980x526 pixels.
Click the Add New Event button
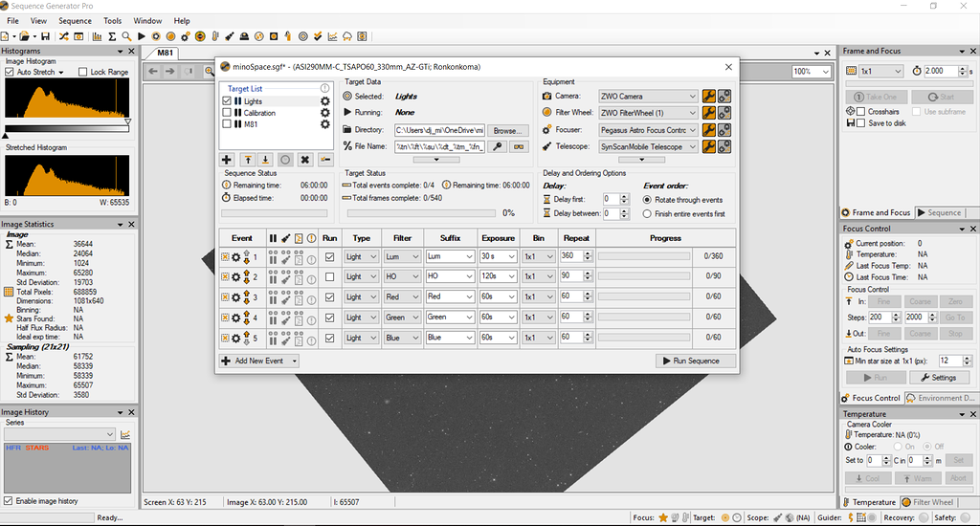[x=253, y=362]
